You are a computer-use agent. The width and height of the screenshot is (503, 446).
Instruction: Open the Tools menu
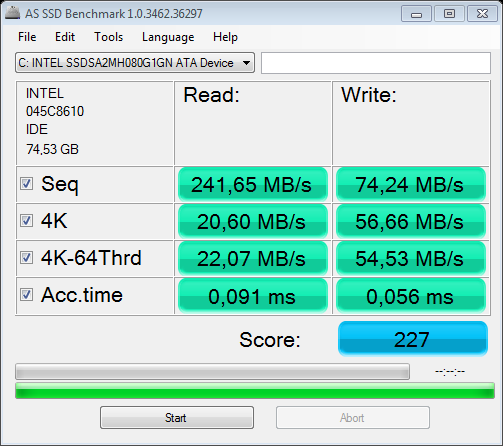coord(108,37)
